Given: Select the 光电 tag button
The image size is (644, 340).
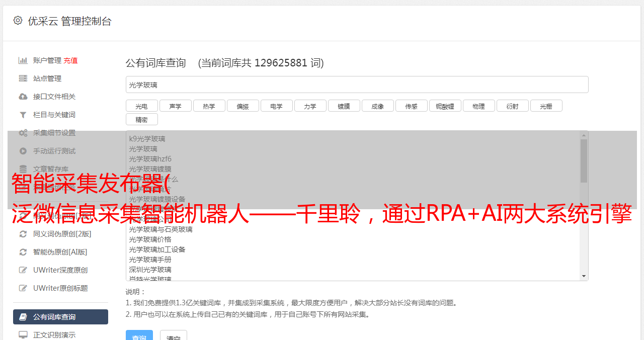Looking at the screenshot, I should tap(141, 106).
